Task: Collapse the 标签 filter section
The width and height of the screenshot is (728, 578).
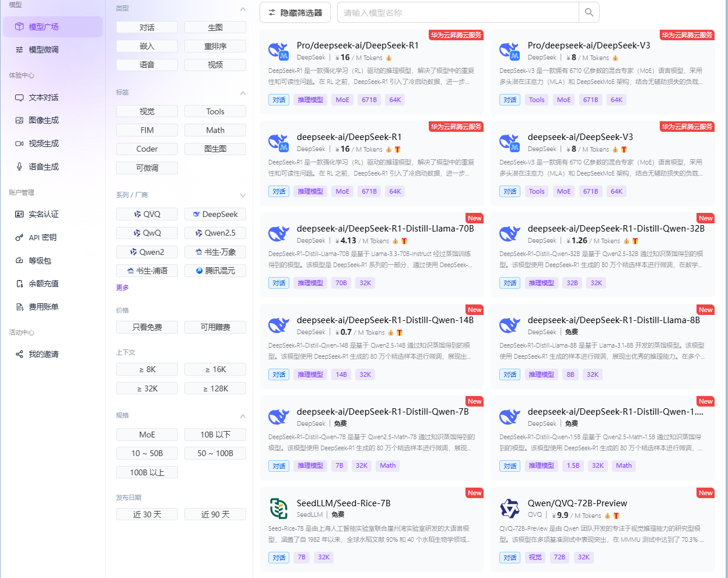Action: click(x=243, y=93)
